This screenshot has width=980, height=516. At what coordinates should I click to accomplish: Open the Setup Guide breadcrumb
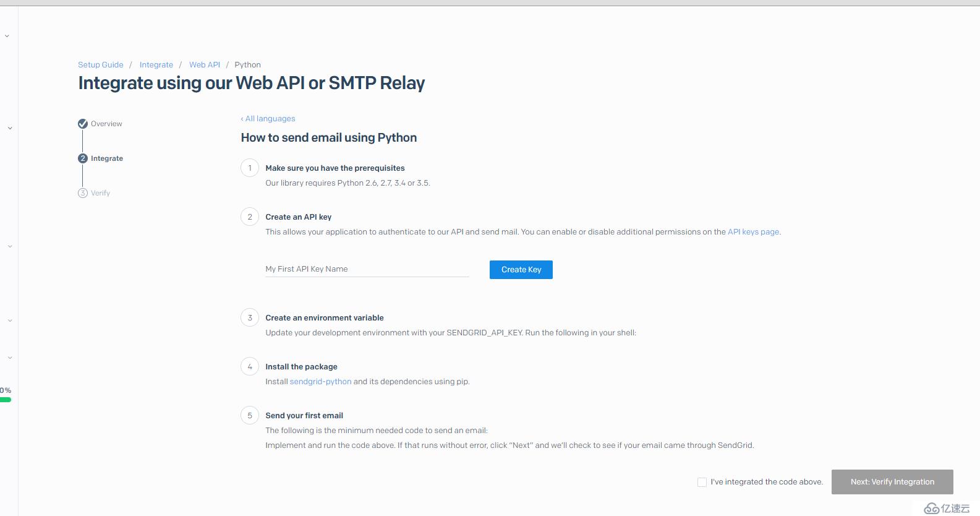click(101, 65)
